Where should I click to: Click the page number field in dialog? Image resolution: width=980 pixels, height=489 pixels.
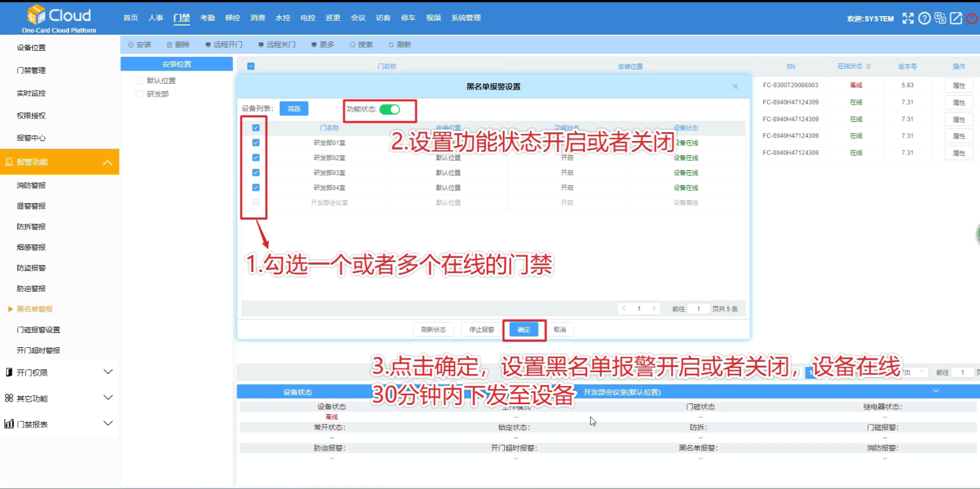click(x=698, y=309)
